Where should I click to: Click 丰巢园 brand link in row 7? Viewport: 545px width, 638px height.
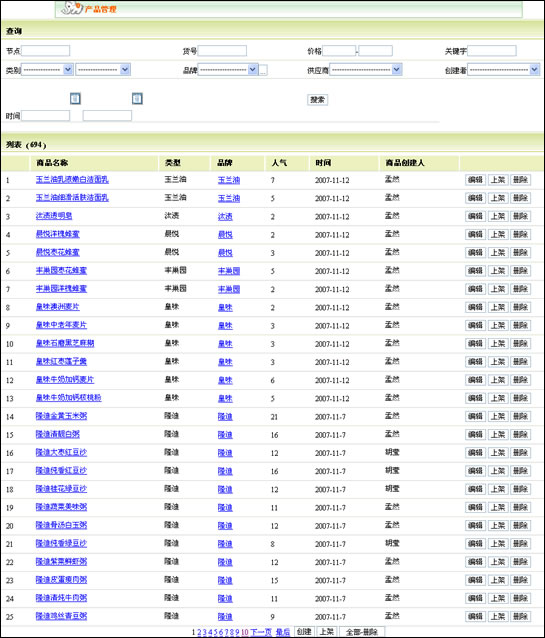[229, 289]
